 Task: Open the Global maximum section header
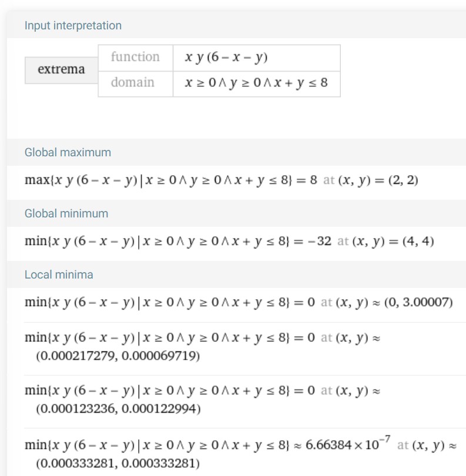(x=68, y=152)
